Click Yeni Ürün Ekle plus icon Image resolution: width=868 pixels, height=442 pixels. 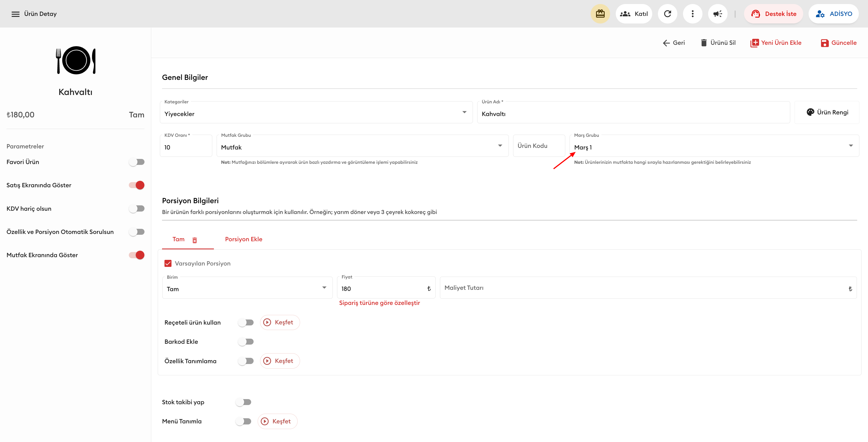(755, 43)
